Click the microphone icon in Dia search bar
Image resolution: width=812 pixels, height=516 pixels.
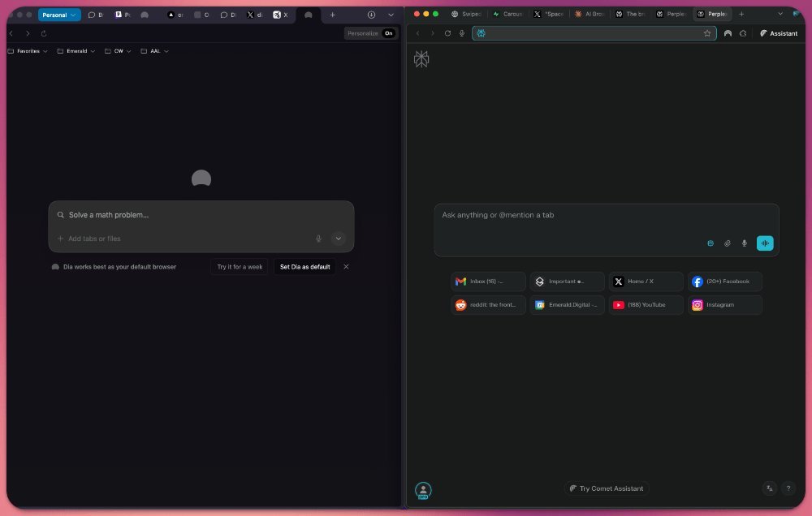[x=318, y=239]
